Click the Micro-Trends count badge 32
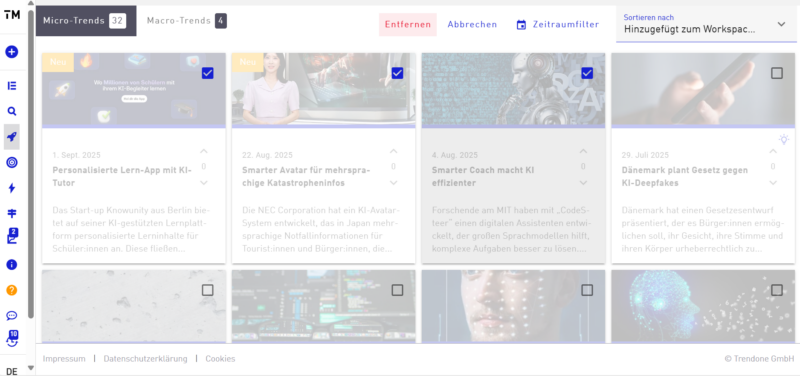 (118, 21)
